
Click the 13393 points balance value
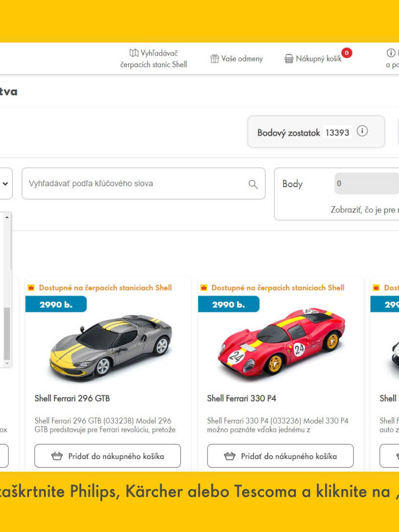click(337, 133)
